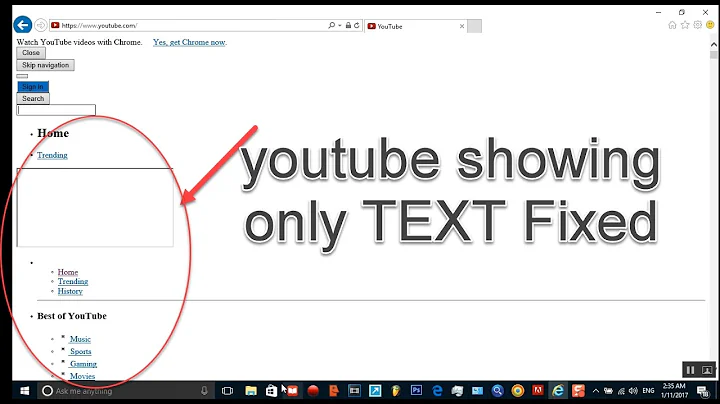Screen dimensions: 720x404
Task: Open File Explorer from the taskbar
Action: (x=251, y=391)
